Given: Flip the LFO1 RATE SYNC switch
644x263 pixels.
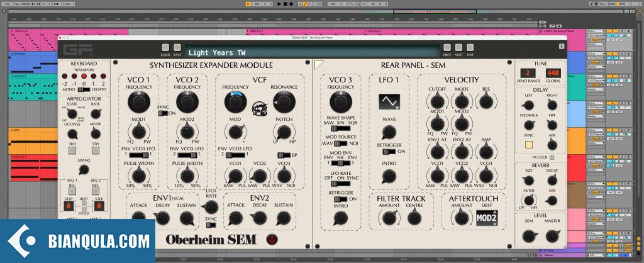Looking at the screenshot, I should (x=211, y=225).
